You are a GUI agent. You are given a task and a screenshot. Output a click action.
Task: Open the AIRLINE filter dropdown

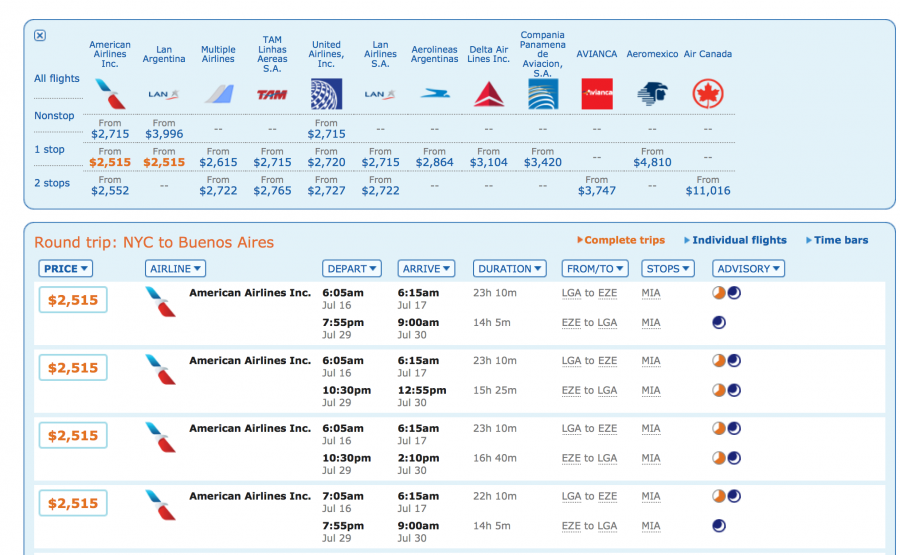coord(175,269)
